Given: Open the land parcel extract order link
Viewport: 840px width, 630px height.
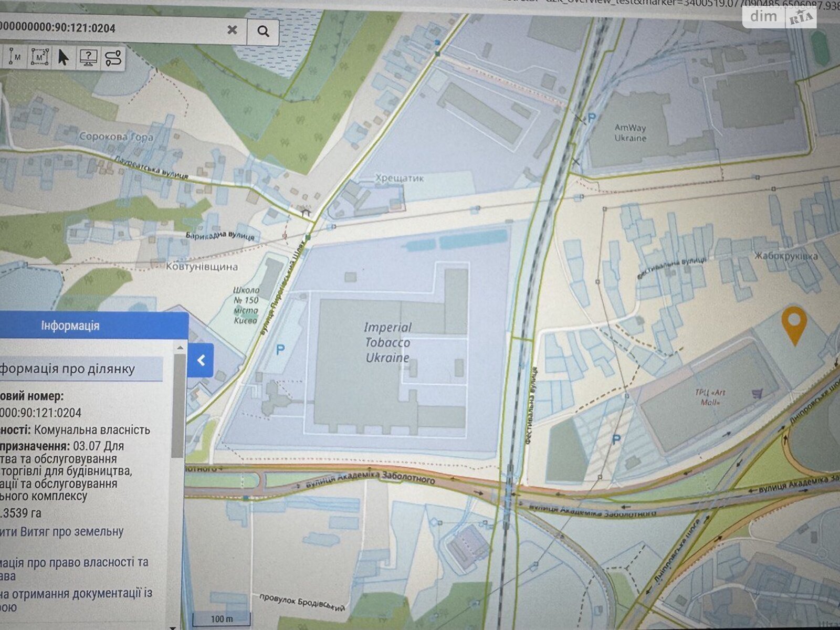Looking at the screenshot, I should pos(61,532).
